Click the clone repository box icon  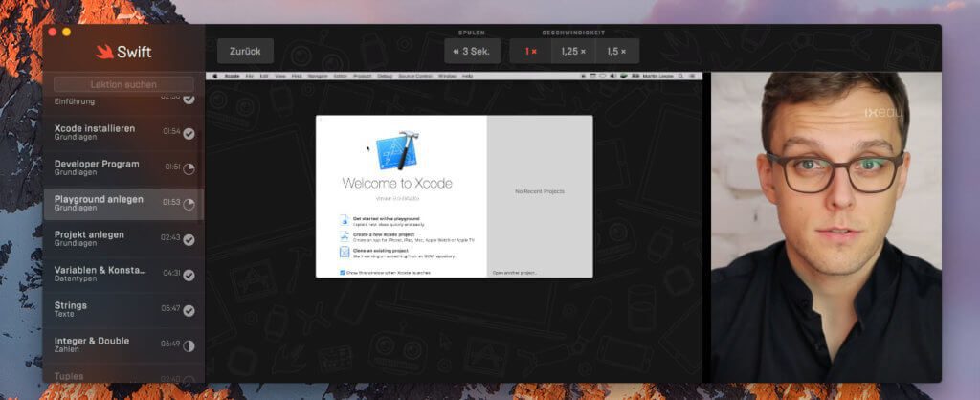point(345,252)
